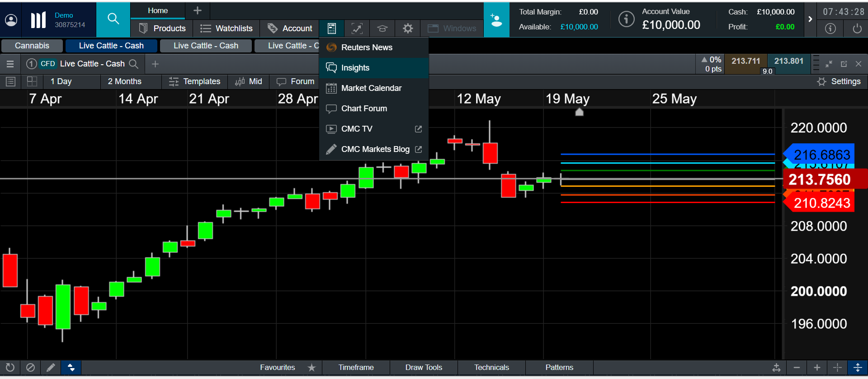Toggle the chart list view icon
Image resolution: width=868 pixels, height=379 pixels.
[10, 81]
